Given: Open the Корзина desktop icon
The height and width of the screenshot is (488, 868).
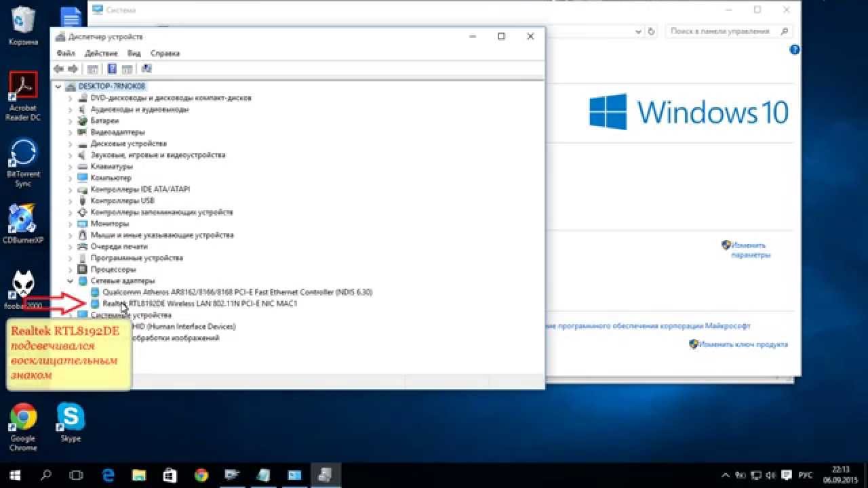Looking at the screenshot, I should 24,26.
